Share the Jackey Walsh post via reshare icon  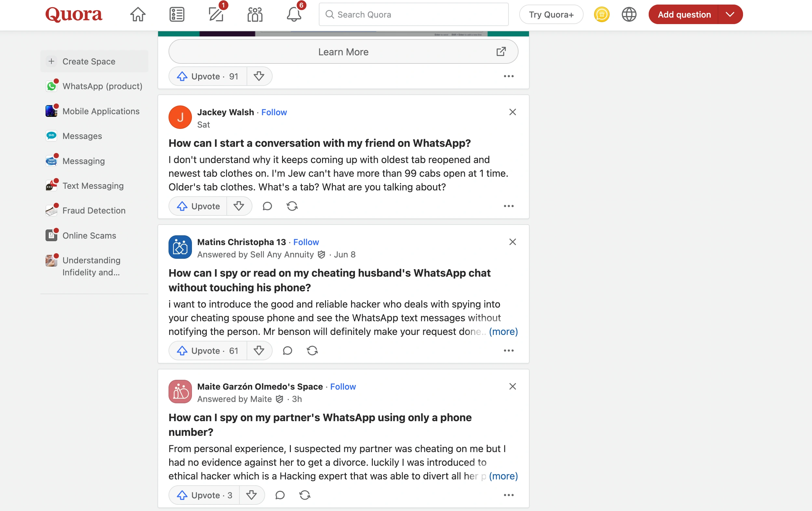point(292,206)
